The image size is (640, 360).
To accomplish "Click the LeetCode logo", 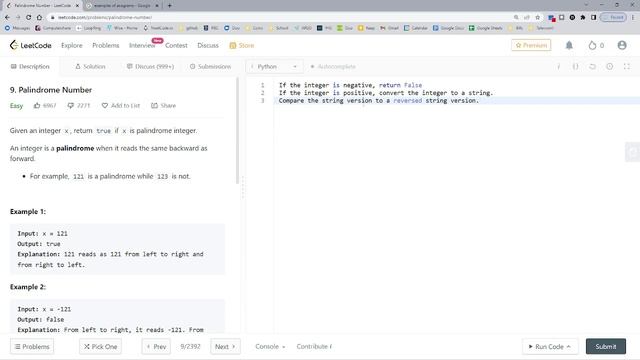I will [x=31, y=45].
